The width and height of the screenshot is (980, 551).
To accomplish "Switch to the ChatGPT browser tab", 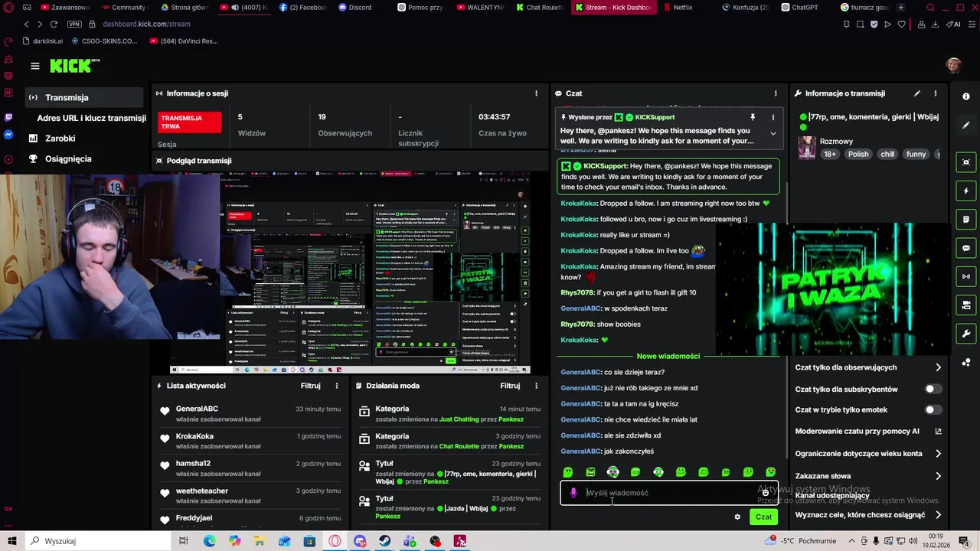I will 805,8.
